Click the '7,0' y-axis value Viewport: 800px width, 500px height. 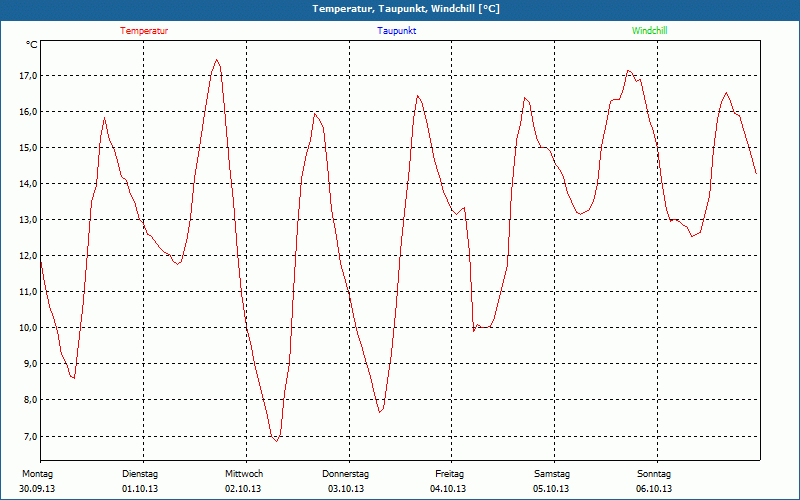(31, 436)
